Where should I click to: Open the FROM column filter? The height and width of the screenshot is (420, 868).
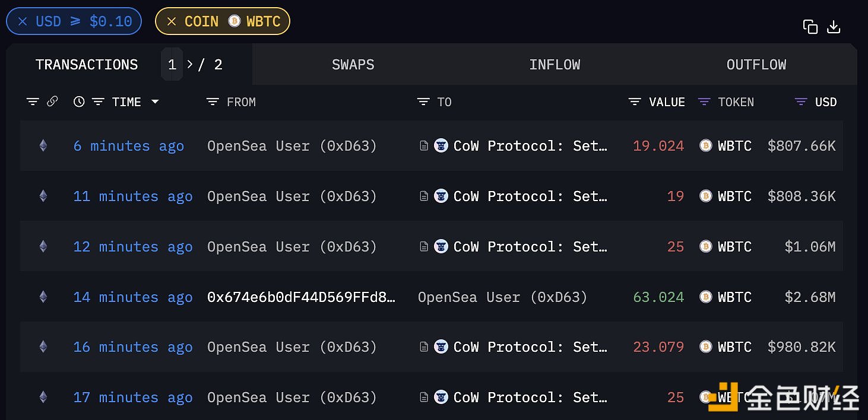(213, 102)
